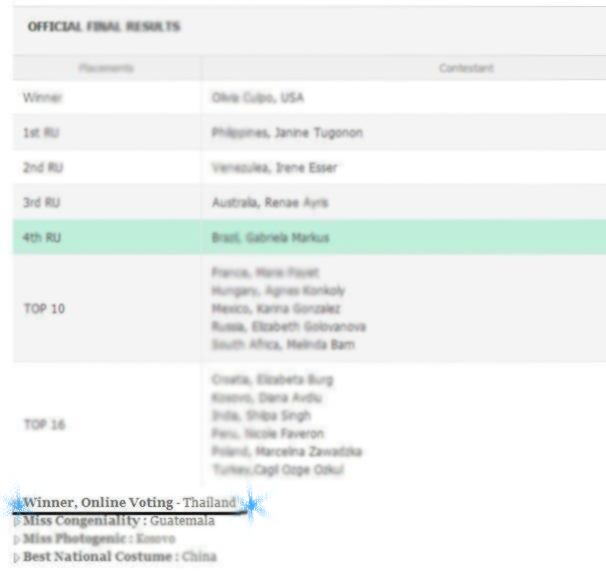
Task: Click the highlighted 4th RU row label
Action: (43, 237)
